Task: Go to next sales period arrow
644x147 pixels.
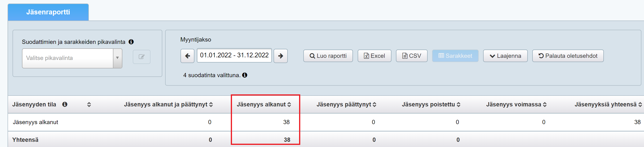Action: 280,56
